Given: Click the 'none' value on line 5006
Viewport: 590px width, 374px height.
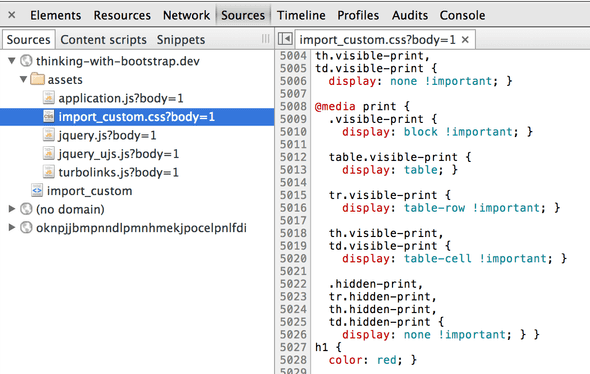Looking at the screenshot, I should point(403,81).
